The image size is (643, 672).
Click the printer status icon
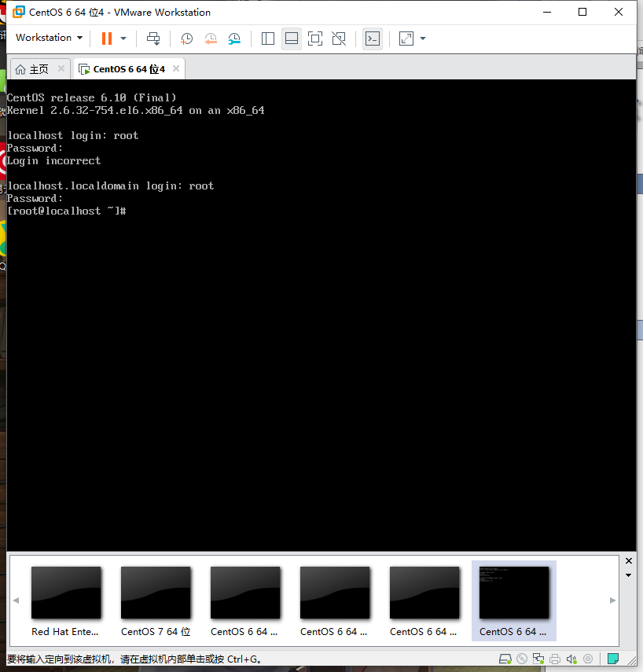pyautogui.click(x=555, y=659)
